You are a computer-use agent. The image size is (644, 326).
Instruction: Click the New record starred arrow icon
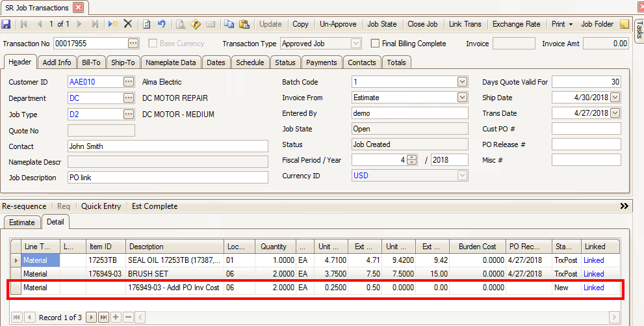[x=113, y=24]
